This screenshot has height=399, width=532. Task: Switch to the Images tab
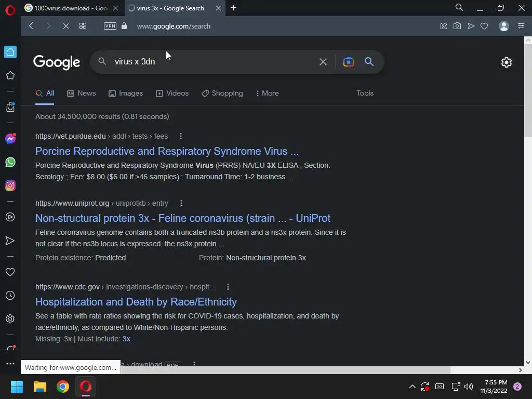coord(126,94)
